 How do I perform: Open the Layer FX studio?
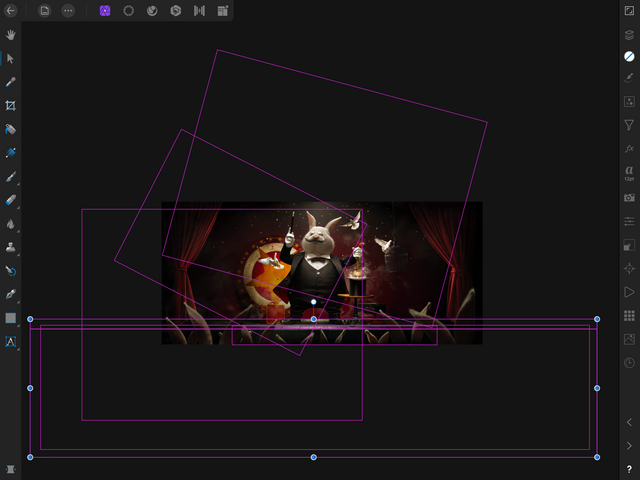coord(629,149)
